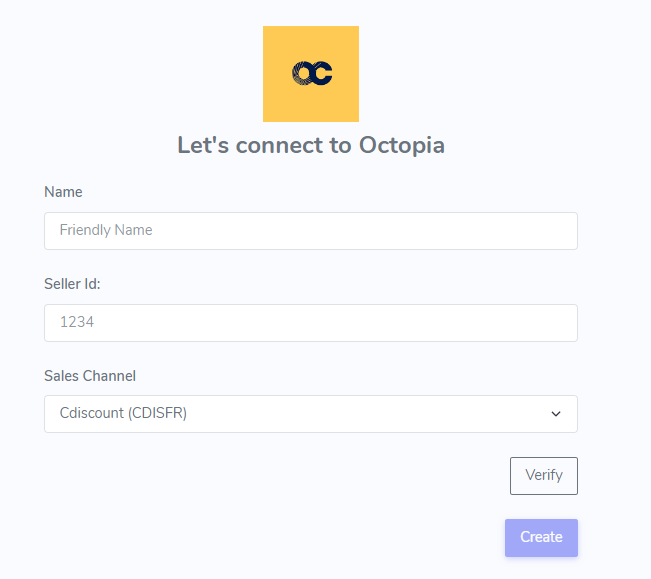651x579 pixels.
Task: Focus the Friendly Name input field
Action: [x=310, y=231]
